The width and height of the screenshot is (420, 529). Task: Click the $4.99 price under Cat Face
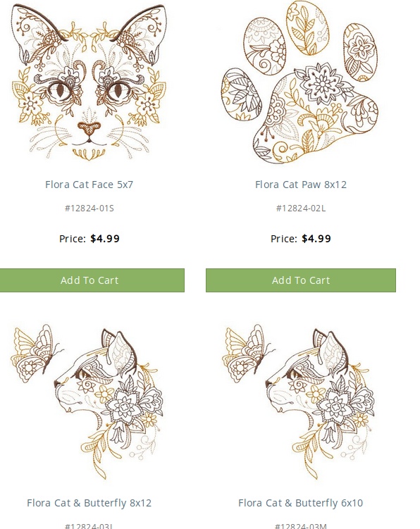[x=105, y=239]
